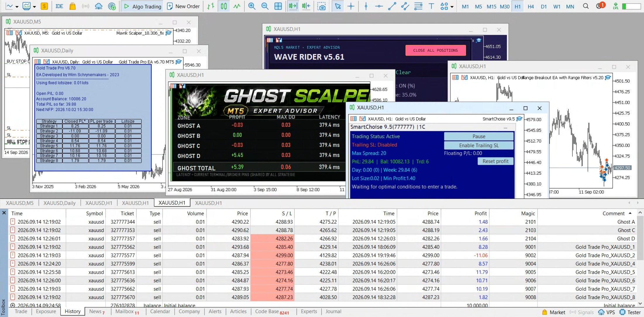Click the history table vertical scrollbar
644x317 pixels.
640,238
